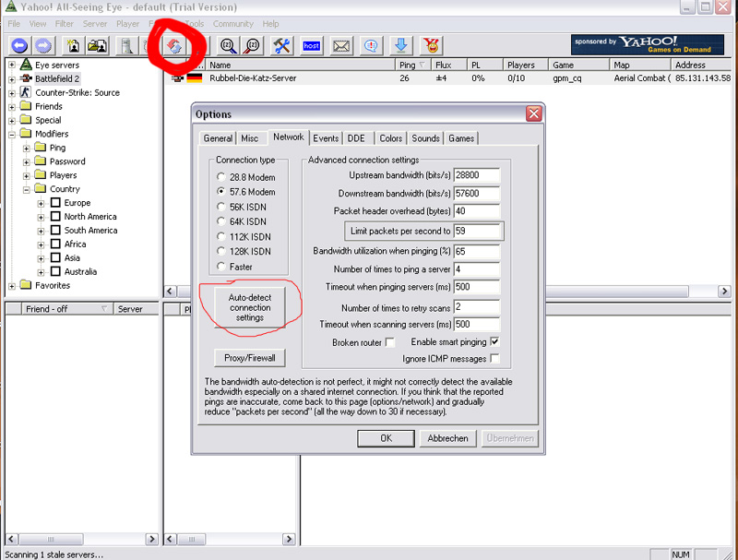Switch to the Games tab in Options
Viewport: 738px width, 560px height.
pos(461,138)
